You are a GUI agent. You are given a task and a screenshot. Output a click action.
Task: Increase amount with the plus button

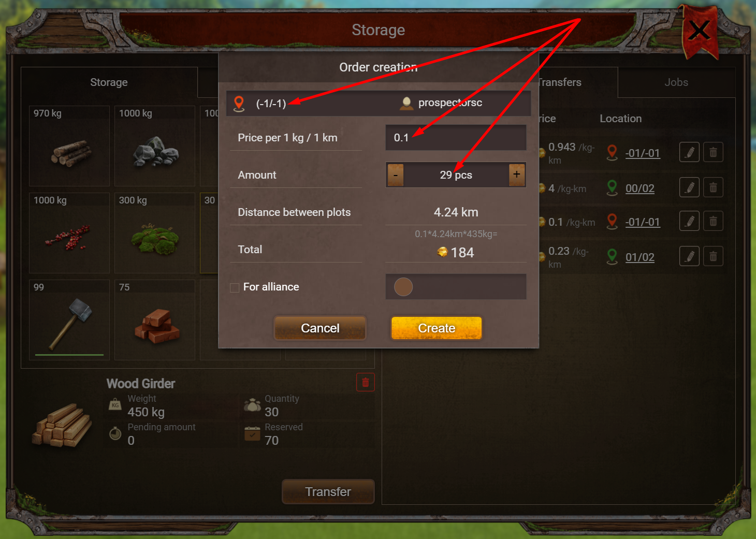pos(517,175)
